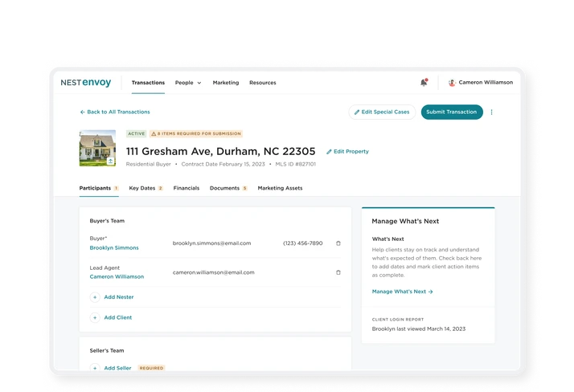Click the NEST envoy logo
This screenshot has height=392, width=574.
pos(86,82)
